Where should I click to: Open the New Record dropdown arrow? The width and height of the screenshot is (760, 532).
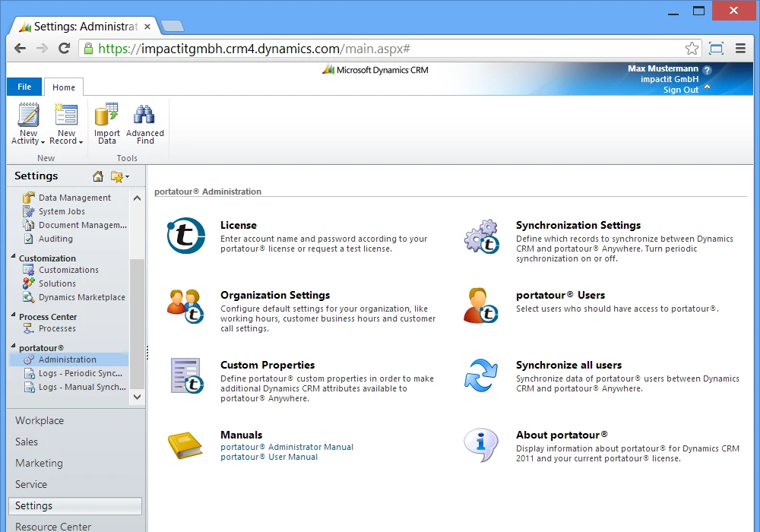81,142
